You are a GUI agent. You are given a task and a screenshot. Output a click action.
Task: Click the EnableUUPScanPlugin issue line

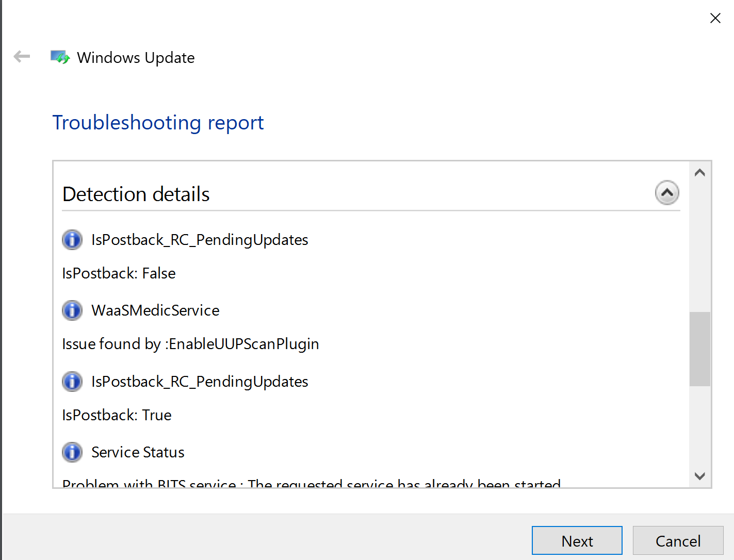[190, 344]
